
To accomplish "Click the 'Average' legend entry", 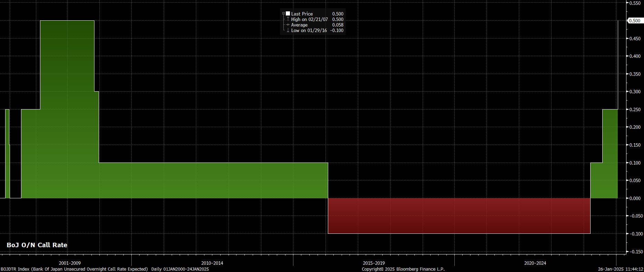I will (299, 25).
